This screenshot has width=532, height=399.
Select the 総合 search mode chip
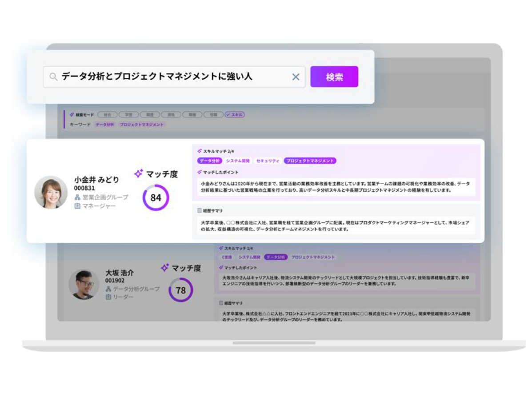coord(108,115)
